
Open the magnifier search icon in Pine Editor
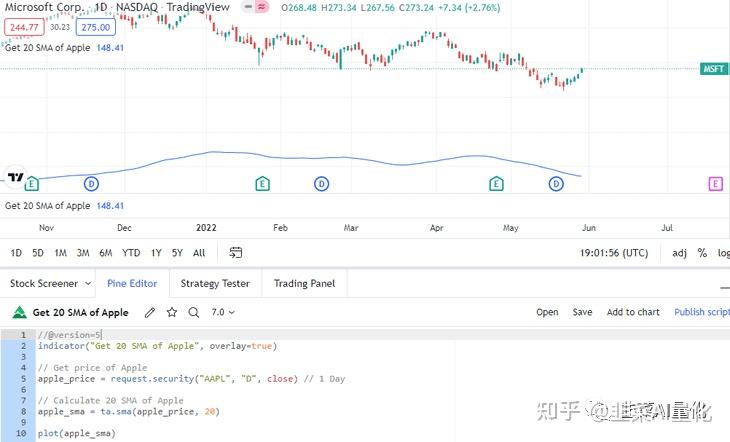[x=194, y=313]
